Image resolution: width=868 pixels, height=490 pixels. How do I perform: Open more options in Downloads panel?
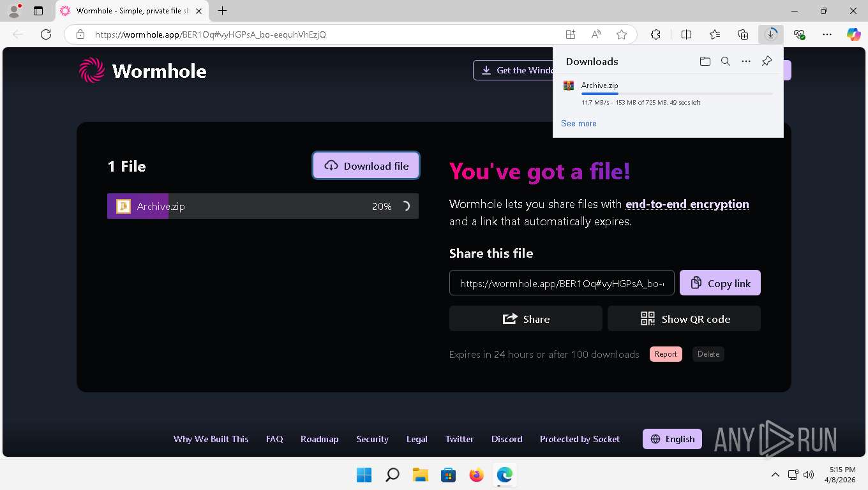(746, 61)
